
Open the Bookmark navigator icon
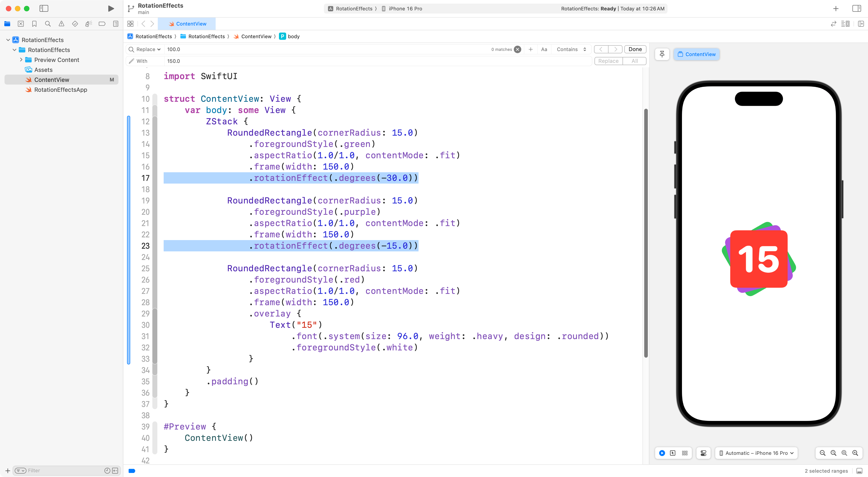click(x=34, y=24)
